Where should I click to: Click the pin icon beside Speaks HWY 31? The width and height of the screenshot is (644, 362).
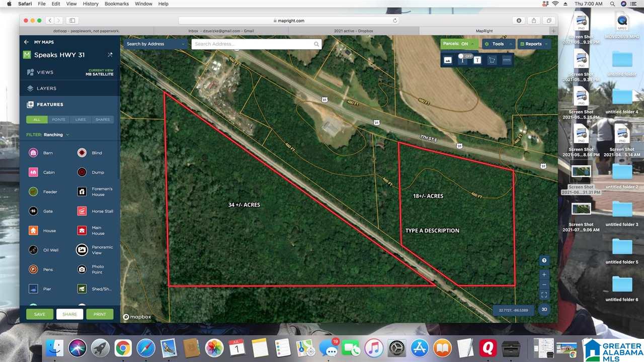(110, 55)
